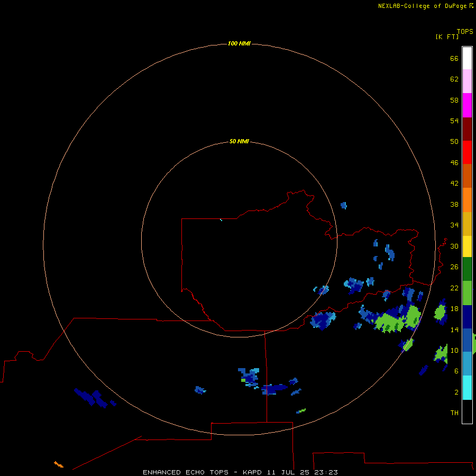476x476 pixels.
Task: Click the gold 38 kft legend swatch
Action: [x=467, y=224]
